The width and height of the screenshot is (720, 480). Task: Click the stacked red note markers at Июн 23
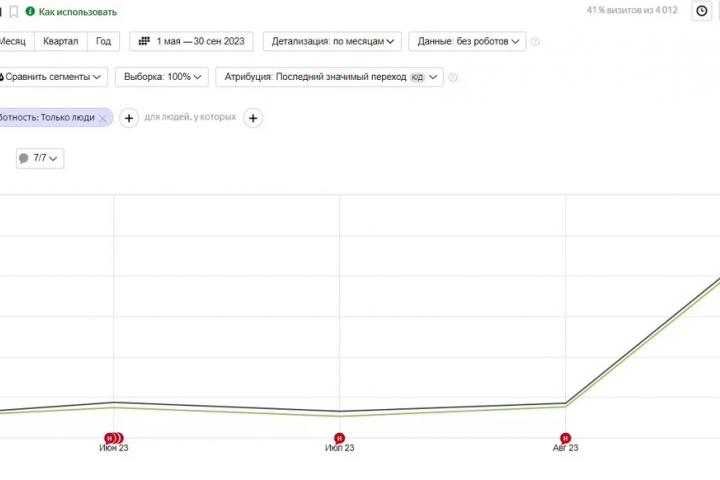114,438
